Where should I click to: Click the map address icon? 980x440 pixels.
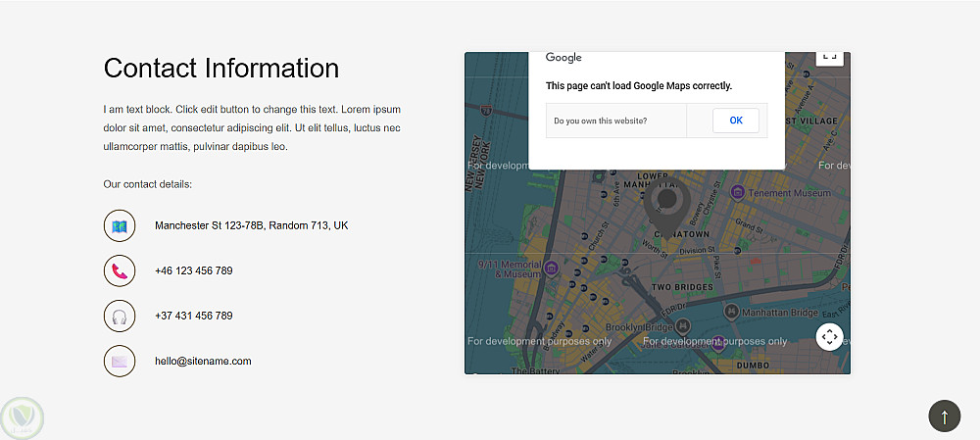[x=120, y=225]
